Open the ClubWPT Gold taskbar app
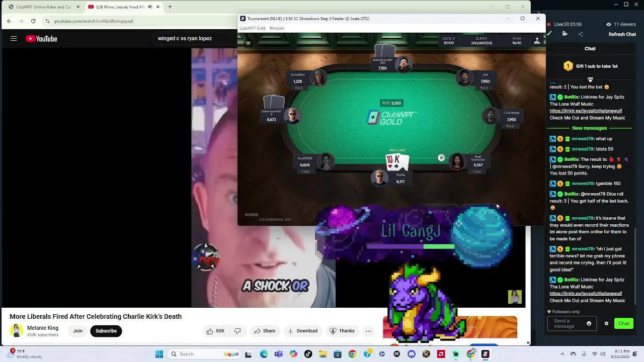This screenshot has height=362, width=644. click(486, 354)
